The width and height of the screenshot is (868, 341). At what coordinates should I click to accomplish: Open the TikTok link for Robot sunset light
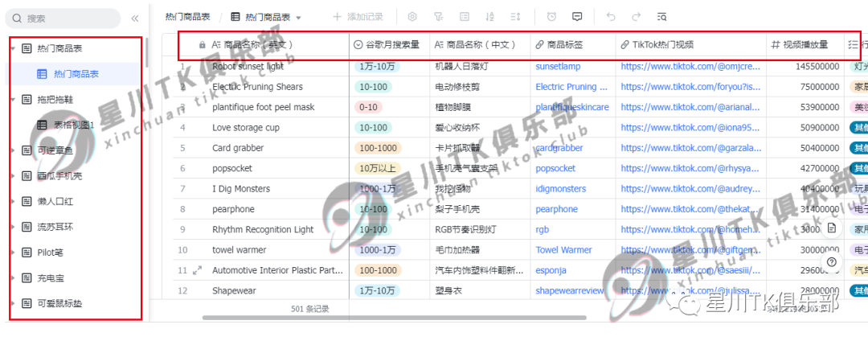[691, 67]
